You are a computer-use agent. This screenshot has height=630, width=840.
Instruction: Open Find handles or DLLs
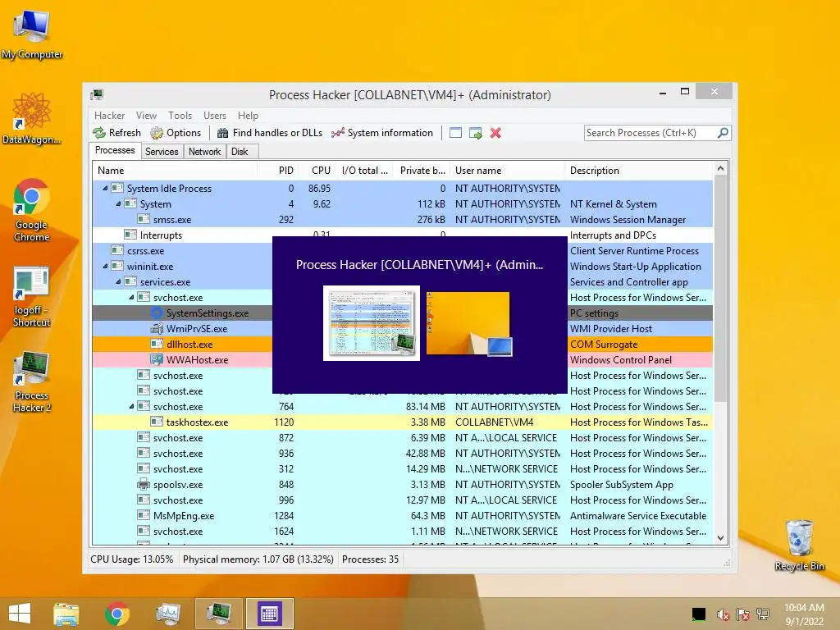269,133
